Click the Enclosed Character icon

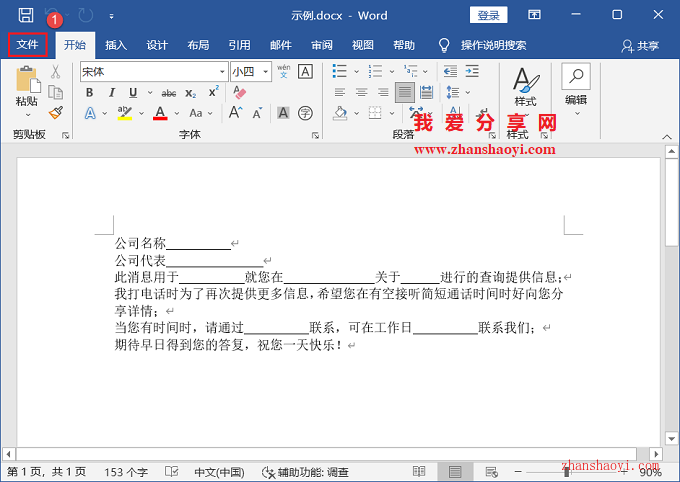point(305,113)
